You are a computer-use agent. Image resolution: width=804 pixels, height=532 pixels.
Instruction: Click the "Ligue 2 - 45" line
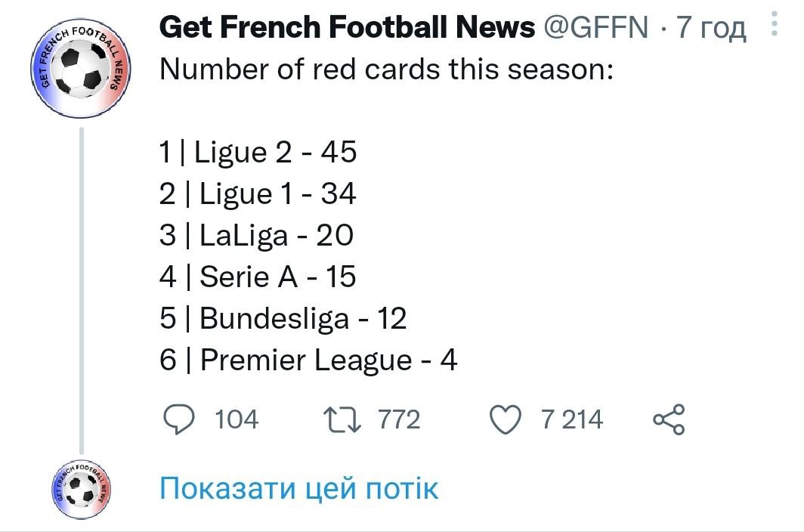(x=275, y=153)
